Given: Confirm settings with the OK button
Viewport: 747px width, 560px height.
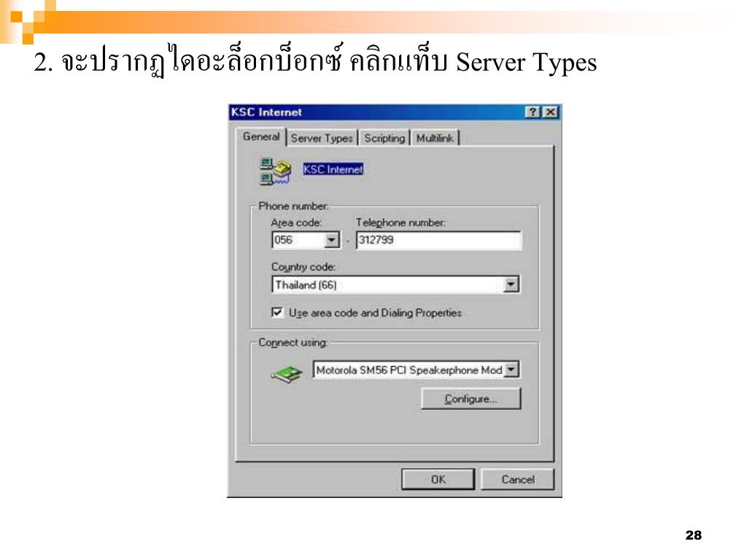Looking at the screenshot, I should tap(438, 479).
